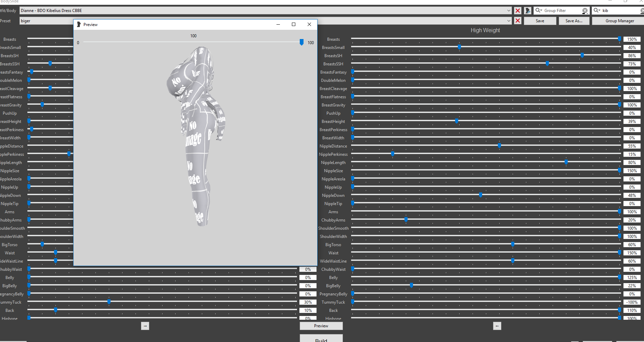This screenshot has height=342, width=644.
Task: Click High Weight NippleDown slider handle
Action: [x=480, y=195]
